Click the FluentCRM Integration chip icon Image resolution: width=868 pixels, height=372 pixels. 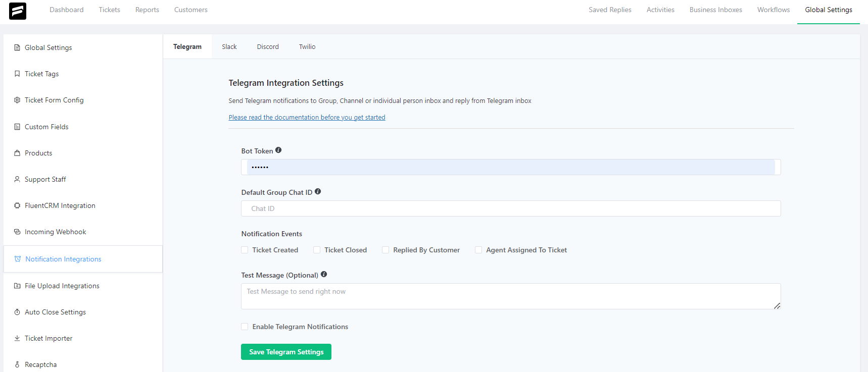[x=17, y=205]
